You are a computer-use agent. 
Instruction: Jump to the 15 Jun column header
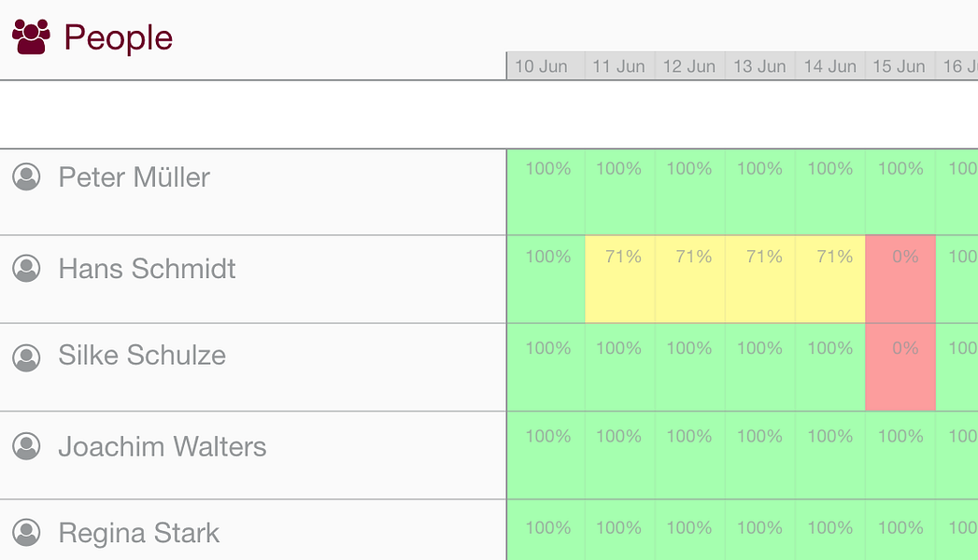pos(899,66)
